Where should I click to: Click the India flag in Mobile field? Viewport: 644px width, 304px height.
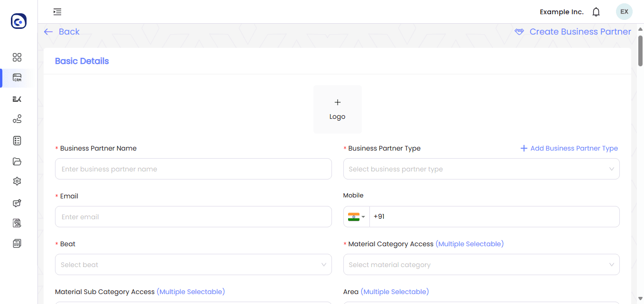pos(353,217)
